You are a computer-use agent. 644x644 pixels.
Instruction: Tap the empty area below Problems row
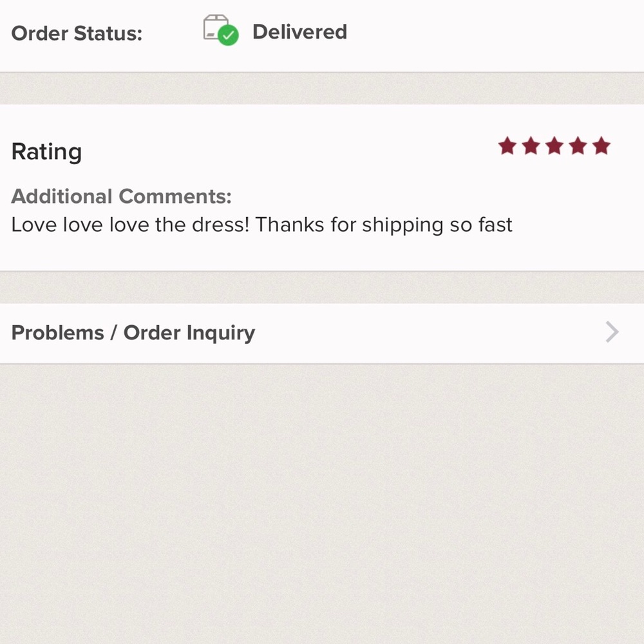[x=322, y=502]
